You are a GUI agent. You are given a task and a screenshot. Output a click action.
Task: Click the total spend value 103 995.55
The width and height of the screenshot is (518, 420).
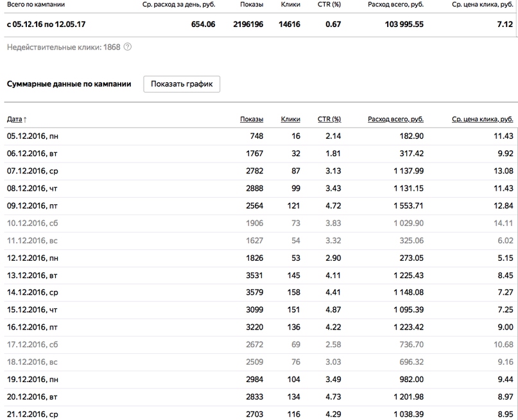pyautogui.click(x=404, y=24)
